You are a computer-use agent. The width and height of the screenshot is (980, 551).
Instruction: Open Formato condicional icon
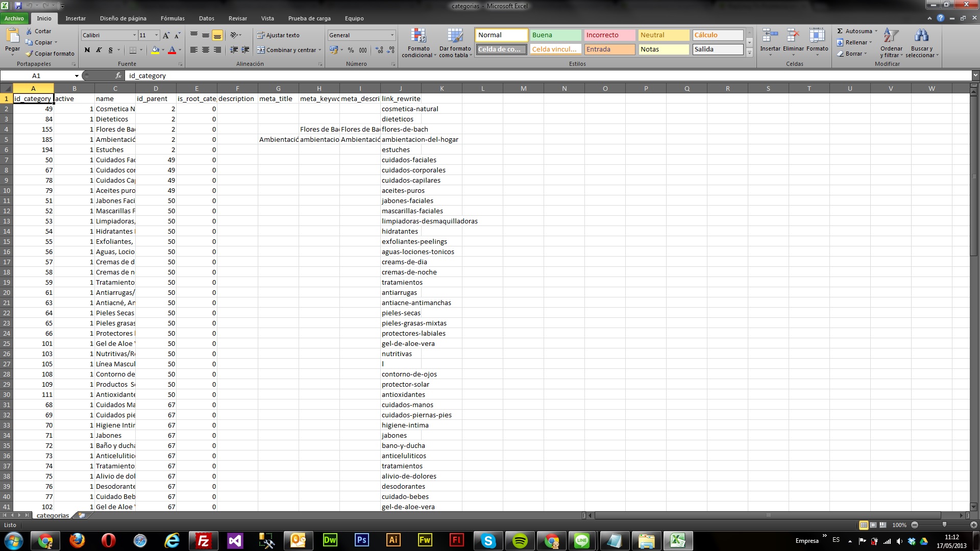coord(418,36)
